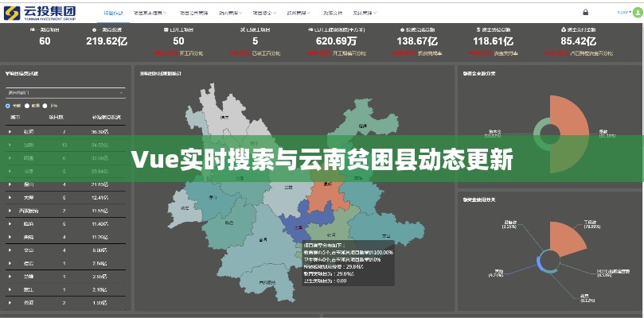Click the 项目数 column header
Viewport: 644px width, 318px height.
pyautogui.click(x=56, y=118)
